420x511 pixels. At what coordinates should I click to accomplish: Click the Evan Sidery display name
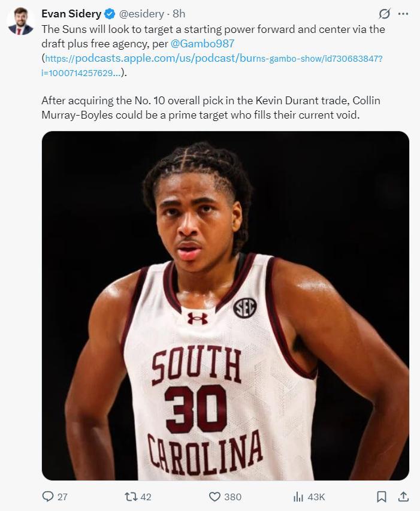[71, 14]
